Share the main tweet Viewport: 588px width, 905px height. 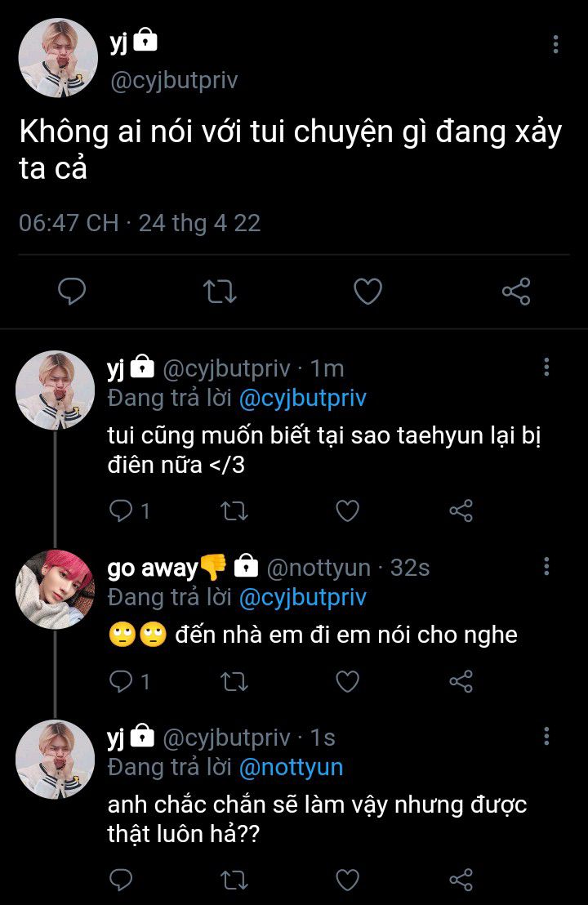tap(515, 292)
